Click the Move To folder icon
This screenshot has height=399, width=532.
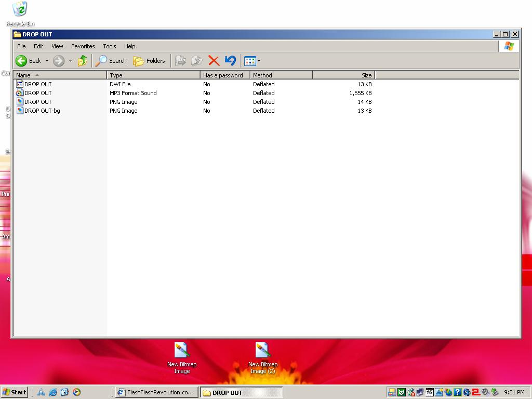(180, 61)
